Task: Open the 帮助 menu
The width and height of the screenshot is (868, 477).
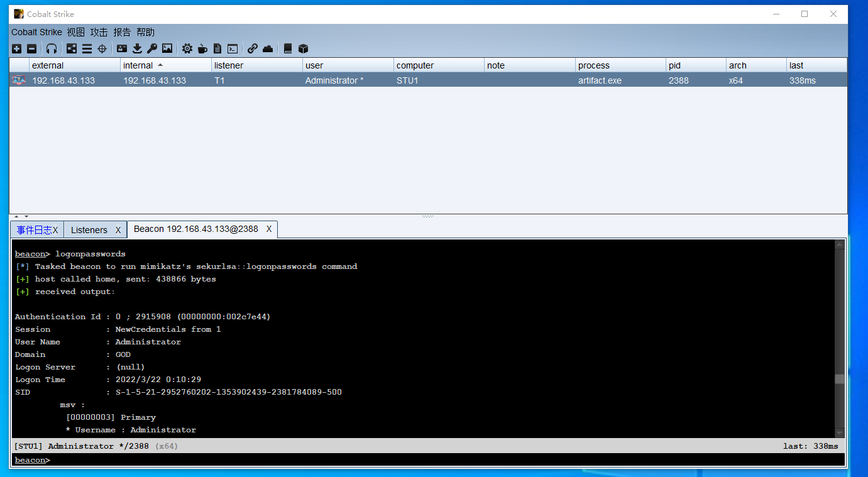Action: click(x=145, y=32)
